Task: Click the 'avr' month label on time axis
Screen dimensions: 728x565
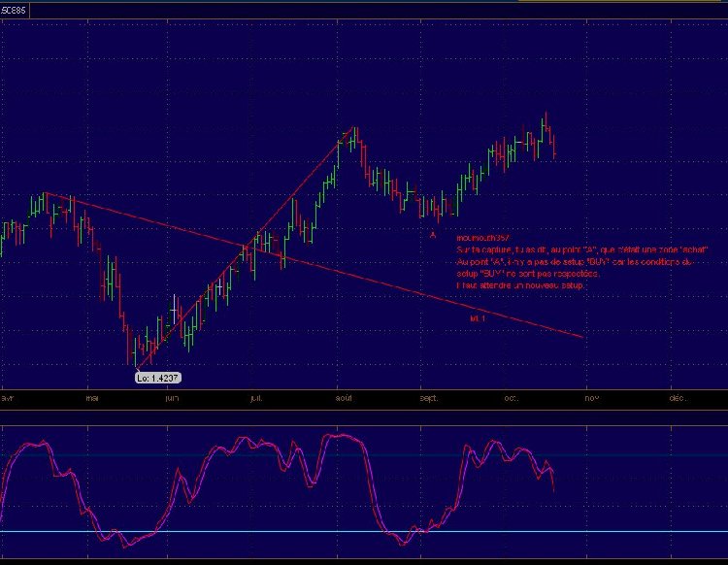Action: [8, 398]
